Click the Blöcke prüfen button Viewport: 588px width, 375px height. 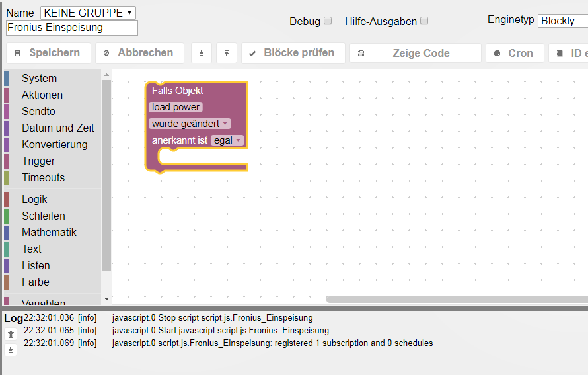[x=293, y=53]
